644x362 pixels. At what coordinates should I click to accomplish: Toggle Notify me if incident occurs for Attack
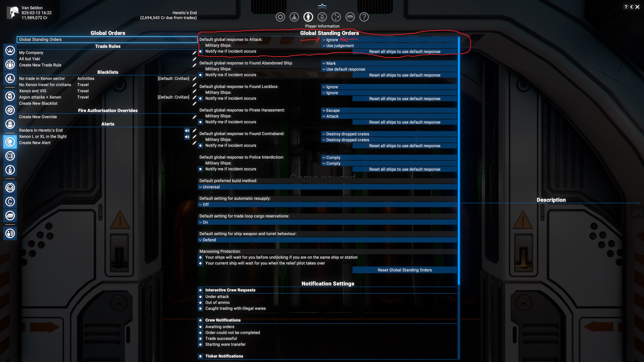tap(201, 51)
